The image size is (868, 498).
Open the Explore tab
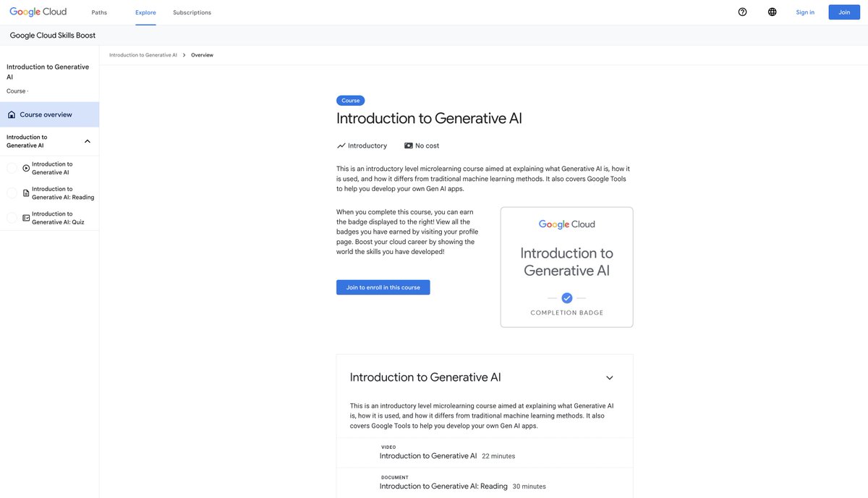145,12
